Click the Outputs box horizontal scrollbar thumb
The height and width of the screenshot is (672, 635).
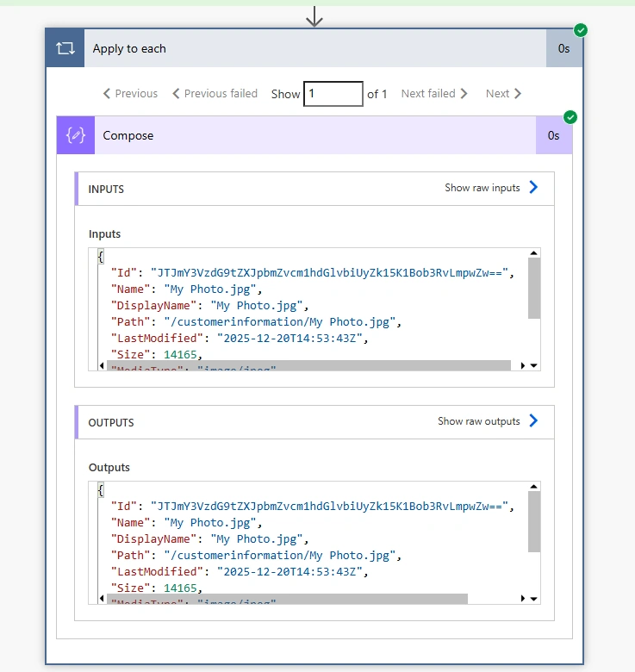[287, 599]
